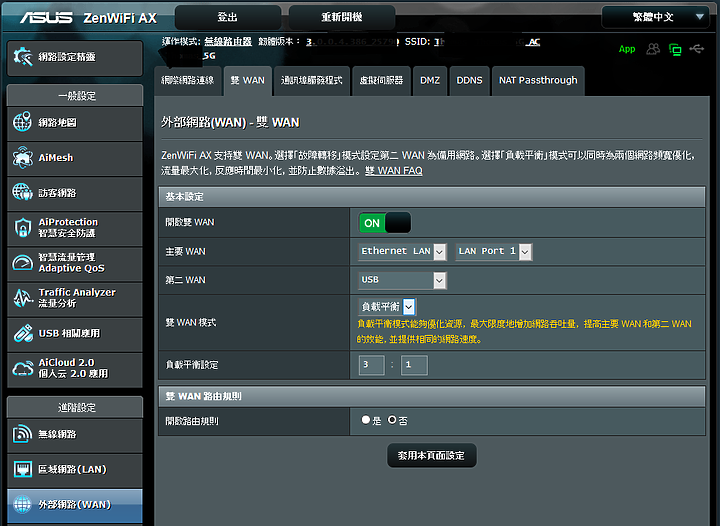Viewport: 720px width, 526px height.
Task: Click the 訪客網路 guest network icon
Action: [x=22, y=192]
